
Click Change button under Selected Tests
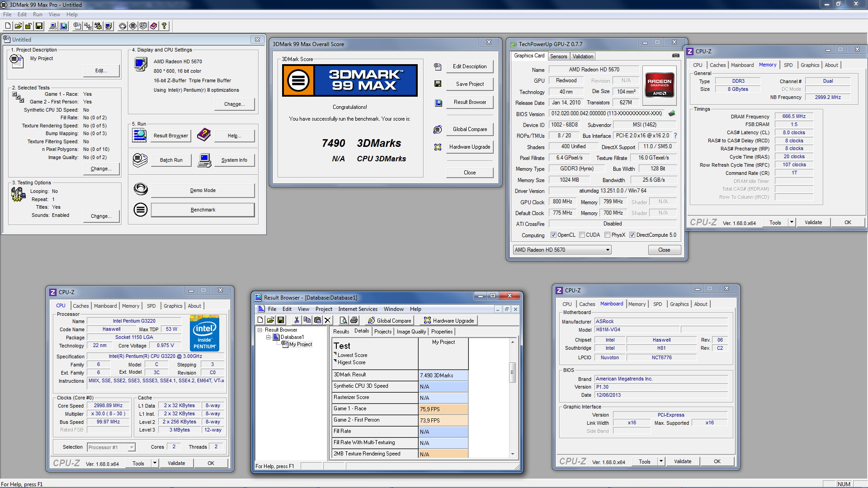click(101, 169)
